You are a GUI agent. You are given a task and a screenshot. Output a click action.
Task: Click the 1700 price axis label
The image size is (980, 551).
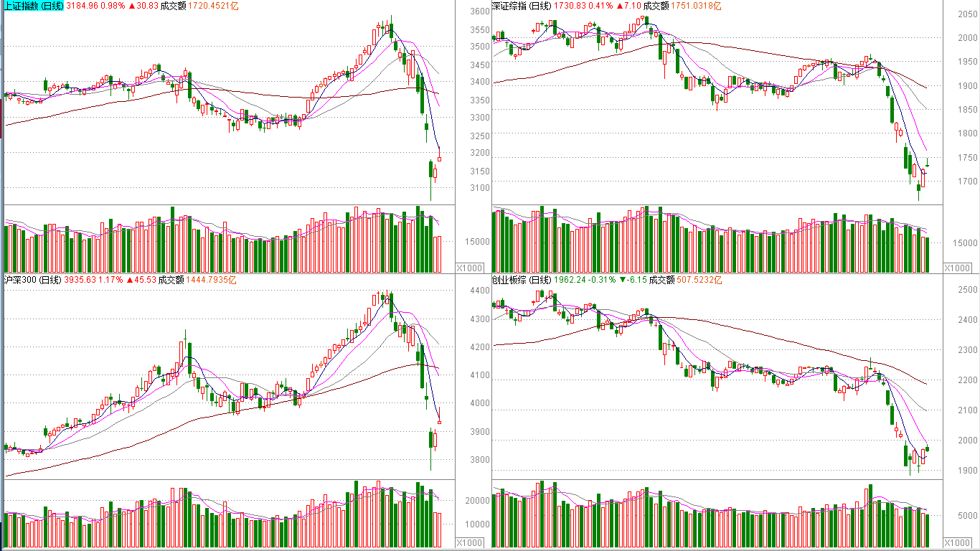[968, 182]
